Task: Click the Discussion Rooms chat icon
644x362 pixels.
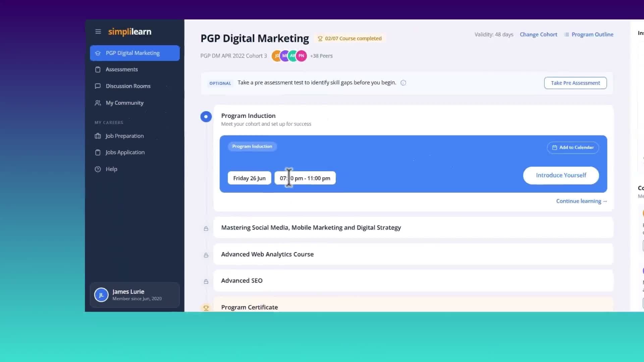Action: coord(98,86)
